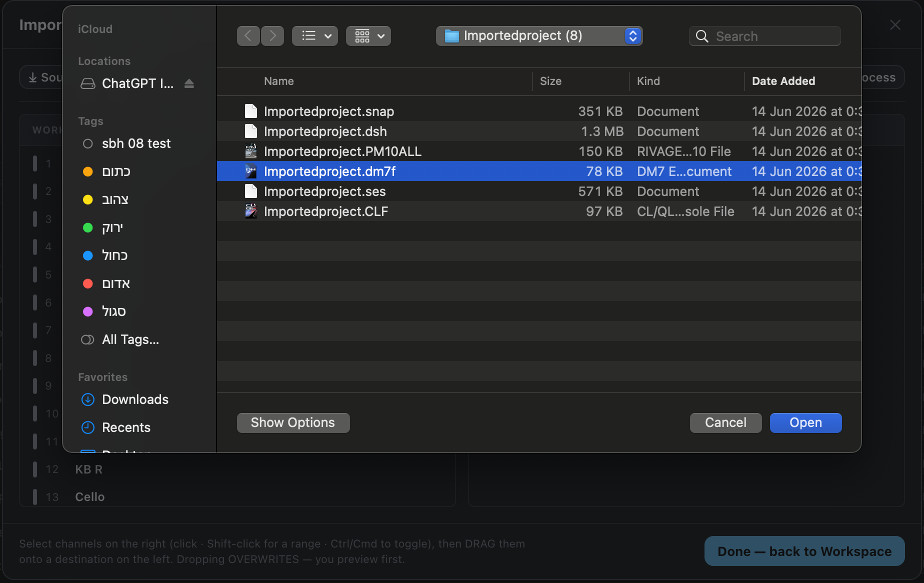Click the iCloud sidebar heading

95,29
